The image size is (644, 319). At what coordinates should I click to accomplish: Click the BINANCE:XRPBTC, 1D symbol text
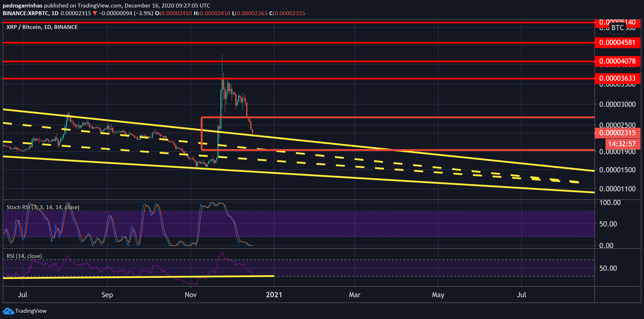pos(31,13)
